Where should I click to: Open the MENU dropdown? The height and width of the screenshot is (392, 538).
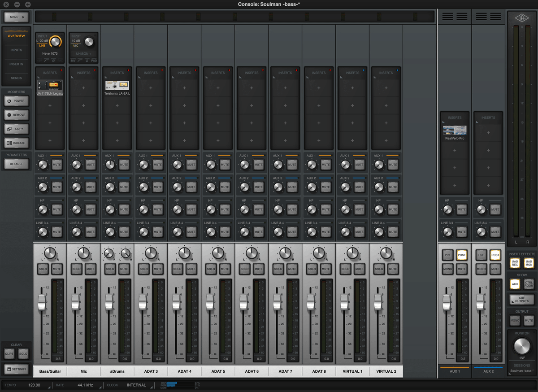coord(17,17)
